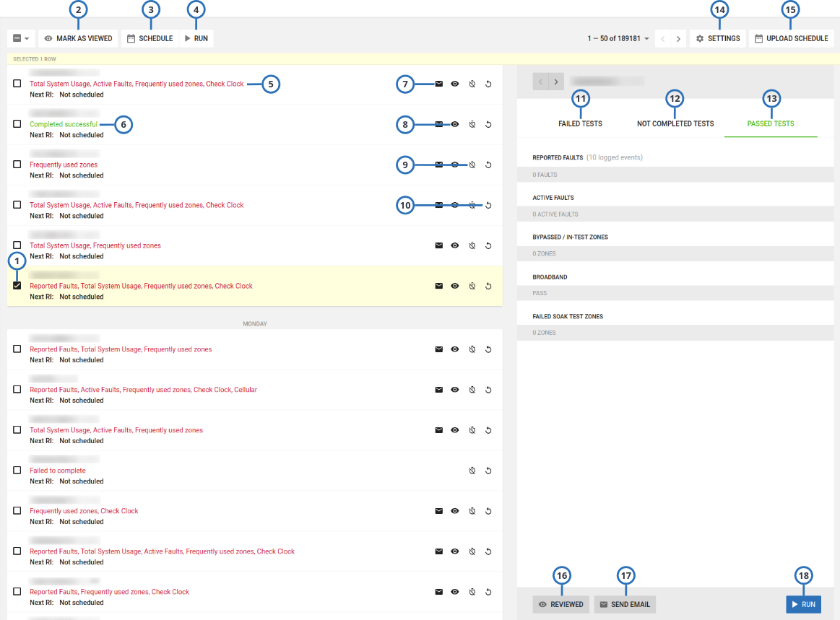Click the Completed successful link text
The image size is (840, 620).
pyautogui.click(x=64, y=124)
